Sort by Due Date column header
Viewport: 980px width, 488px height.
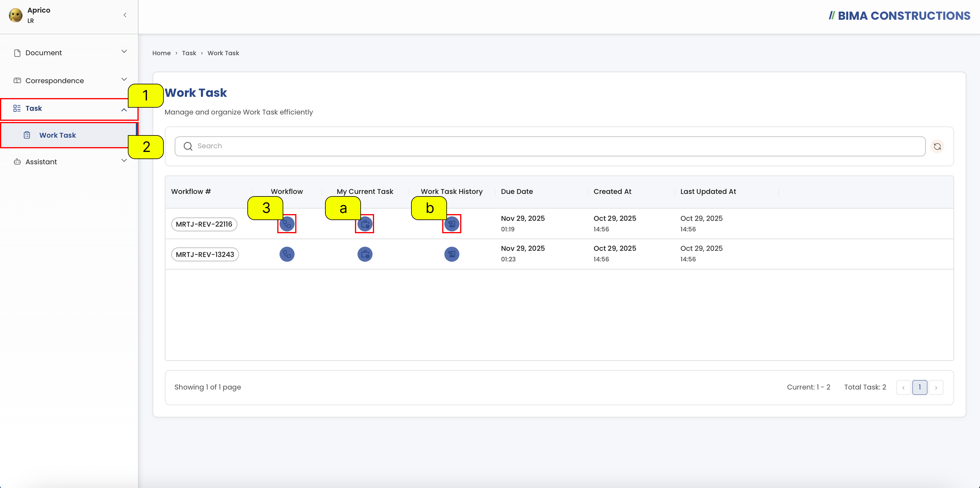tap(517, 191)
